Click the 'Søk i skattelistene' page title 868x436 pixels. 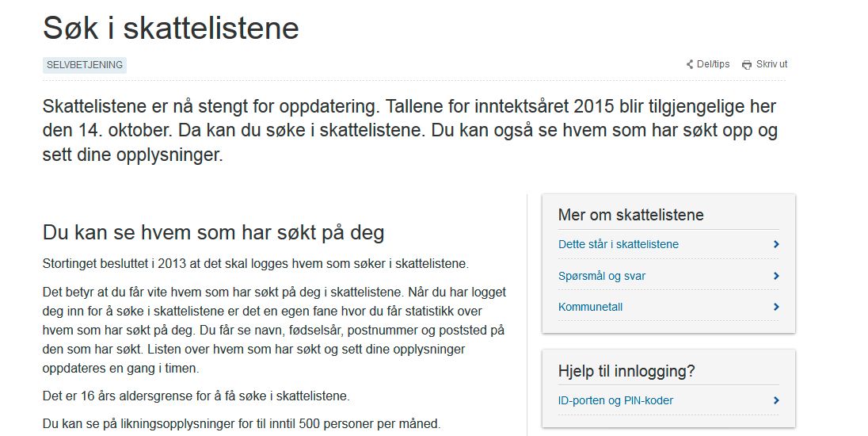171,28
